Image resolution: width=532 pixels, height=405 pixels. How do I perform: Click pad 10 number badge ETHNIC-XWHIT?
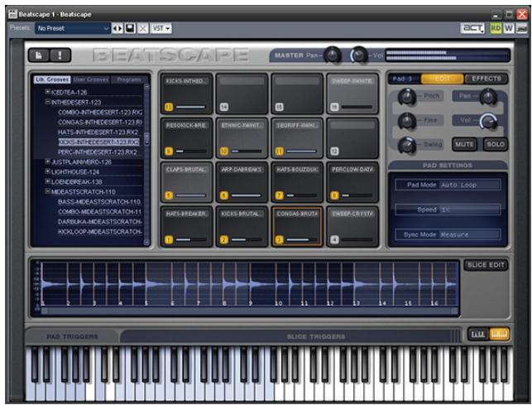224,152
